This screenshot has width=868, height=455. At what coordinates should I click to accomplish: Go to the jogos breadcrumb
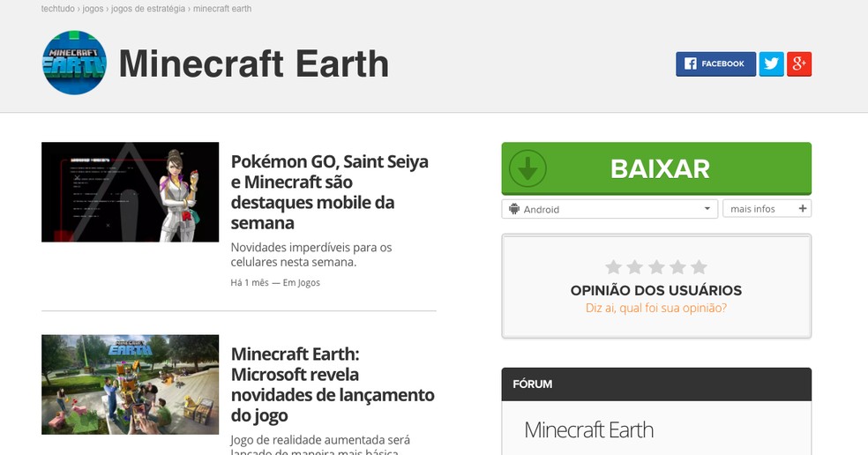pos(93,9)
